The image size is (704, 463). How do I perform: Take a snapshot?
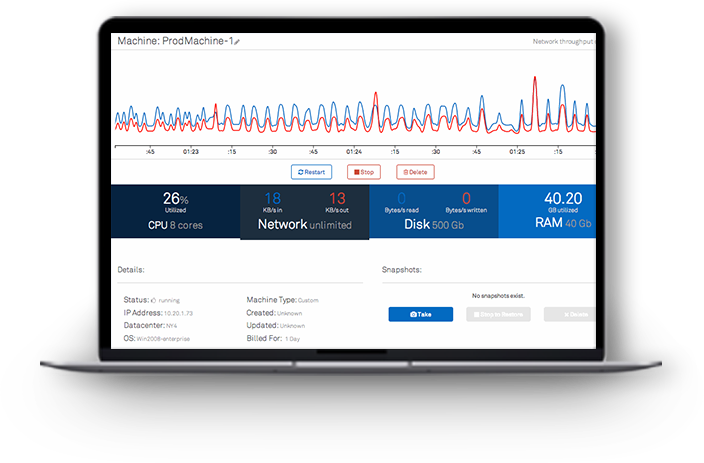click(x=421, y=314)
